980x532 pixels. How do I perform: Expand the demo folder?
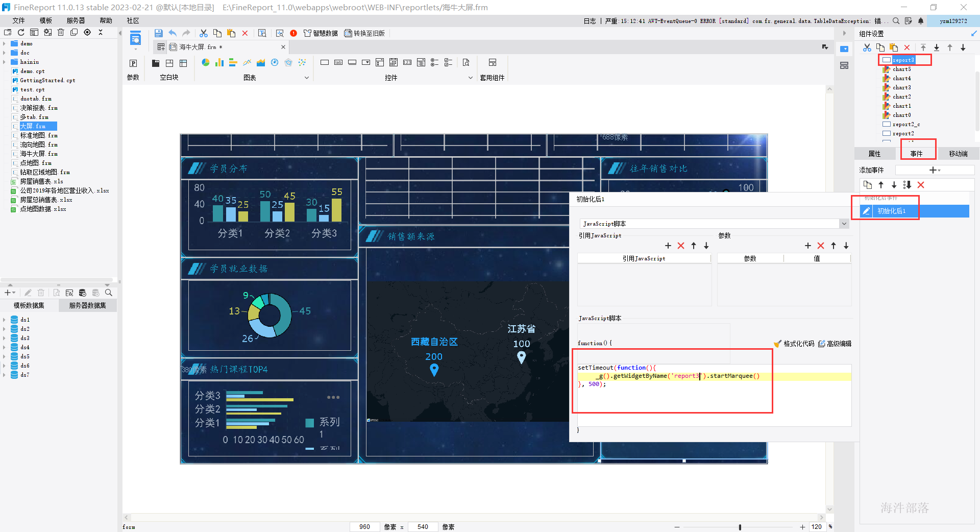(5, 43)
